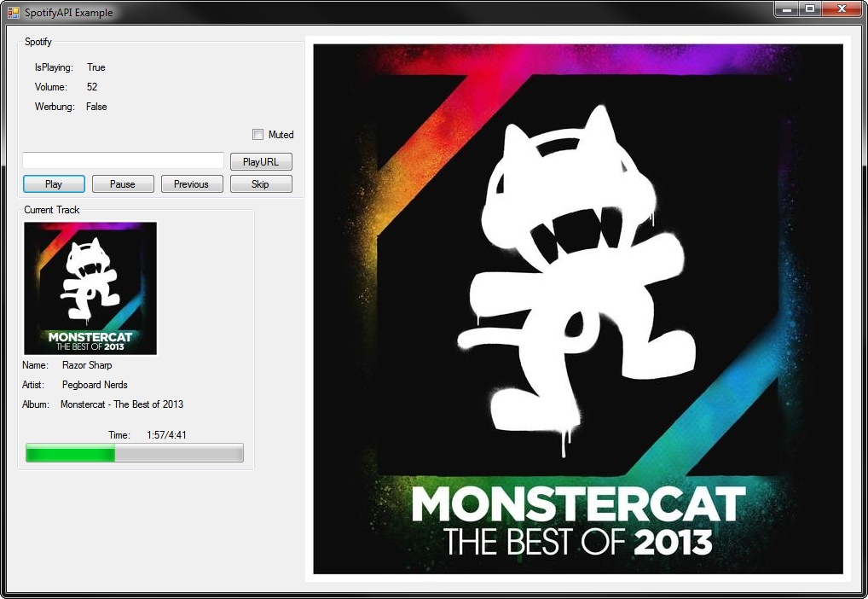Click album text Monstercat - The Best of 2013

click(x=122, y=404)
